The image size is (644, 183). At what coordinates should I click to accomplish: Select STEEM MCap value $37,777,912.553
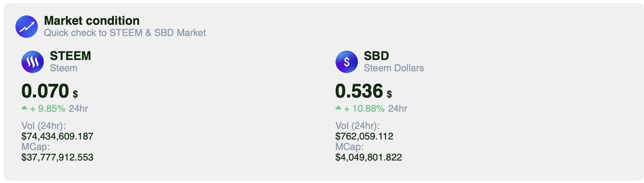tap(57, 157)
